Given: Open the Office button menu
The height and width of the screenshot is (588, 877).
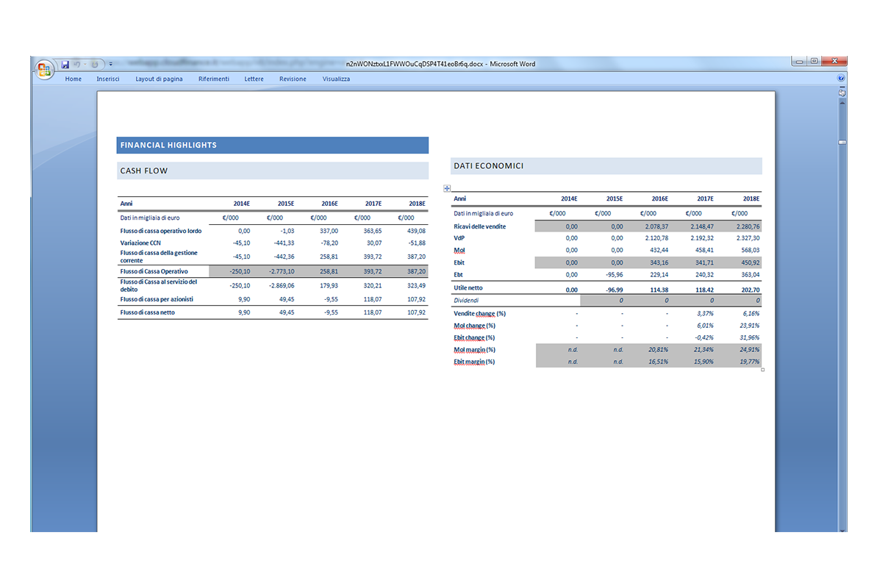Looking at the screenshot, I should click(44, 69).
